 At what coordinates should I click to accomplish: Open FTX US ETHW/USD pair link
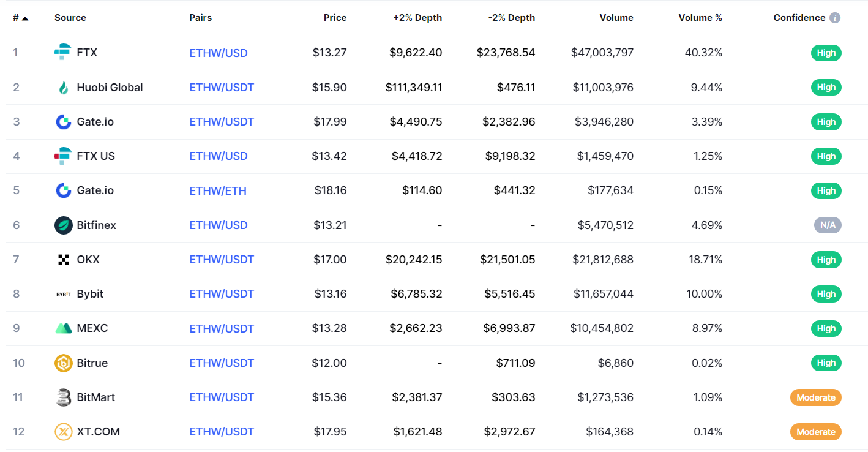(x=219, y=156)
